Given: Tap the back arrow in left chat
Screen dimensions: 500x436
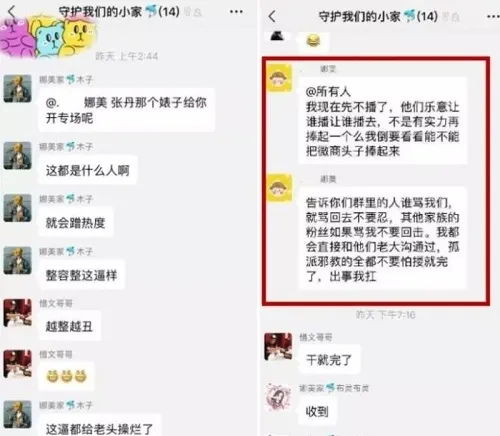Looking at the screenshot, I should point(12,12).
